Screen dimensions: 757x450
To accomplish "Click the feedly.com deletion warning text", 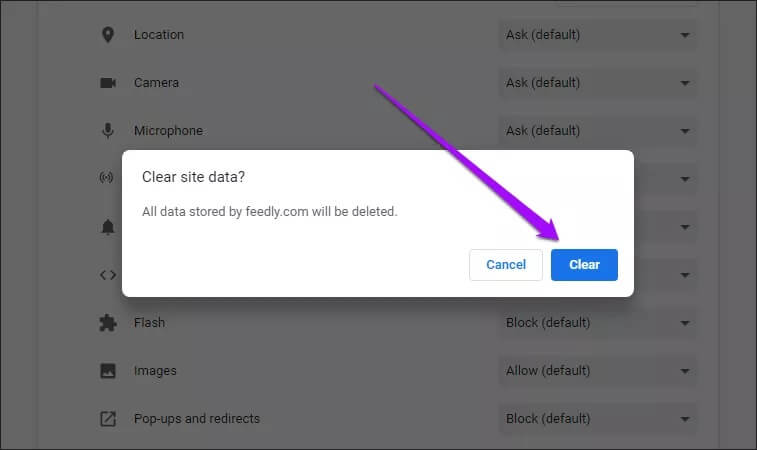I will 270,212.
